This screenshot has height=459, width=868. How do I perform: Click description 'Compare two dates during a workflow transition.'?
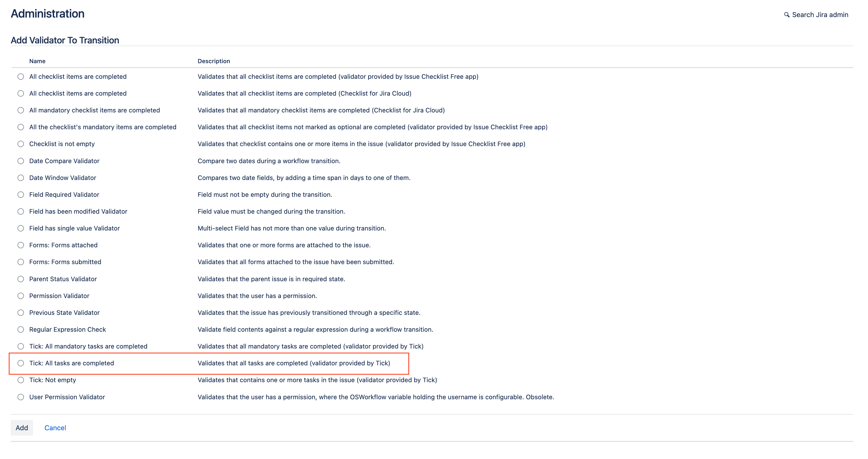point(269,161)
